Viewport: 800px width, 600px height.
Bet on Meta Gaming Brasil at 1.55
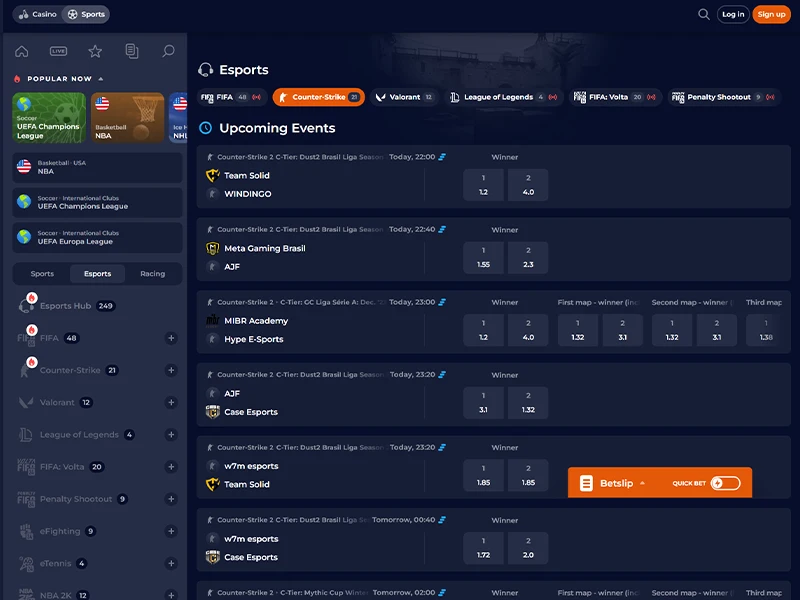tap(483, 258)
